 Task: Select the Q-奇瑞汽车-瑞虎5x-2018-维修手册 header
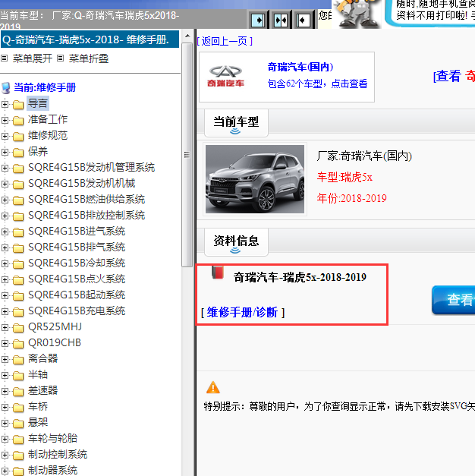point(90,39)
